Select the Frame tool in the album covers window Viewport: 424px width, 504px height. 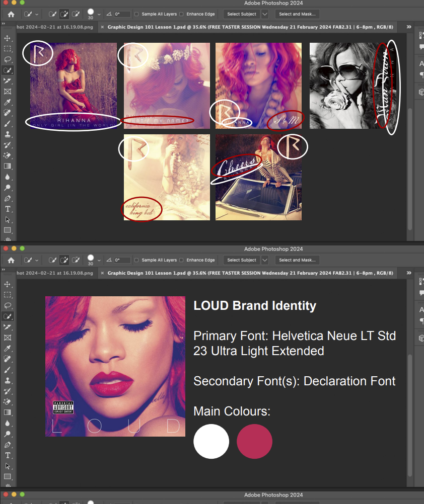pos(8,92)
